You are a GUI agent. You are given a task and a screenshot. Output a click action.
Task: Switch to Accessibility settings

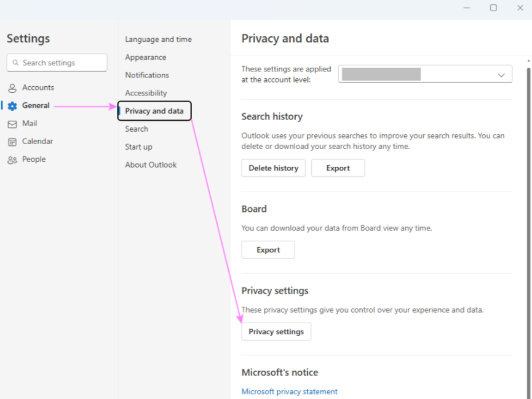(146, 93)
